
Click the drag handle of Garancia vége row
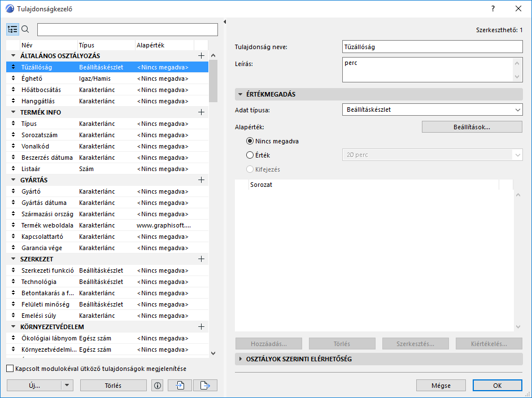point(13,248)
